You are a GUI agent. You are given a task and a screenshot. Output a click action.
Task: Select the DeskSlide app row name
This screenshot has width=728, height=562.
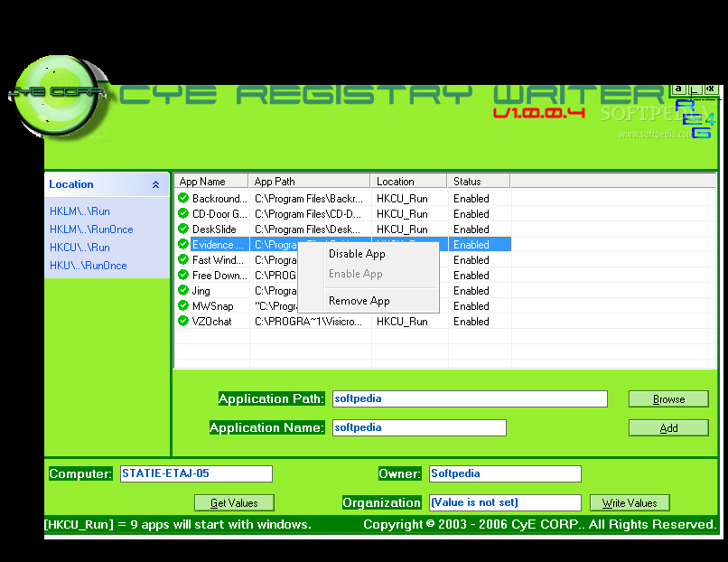pyautogui.click(x=214, y=229)
